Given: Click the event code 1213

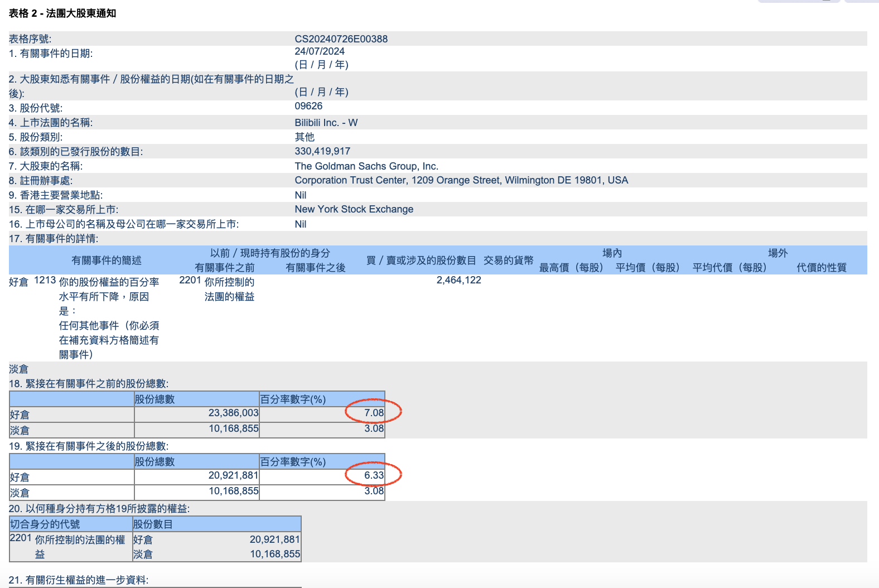Looking at the screenshot, I should pyautogui.click(x=45, y=280).
